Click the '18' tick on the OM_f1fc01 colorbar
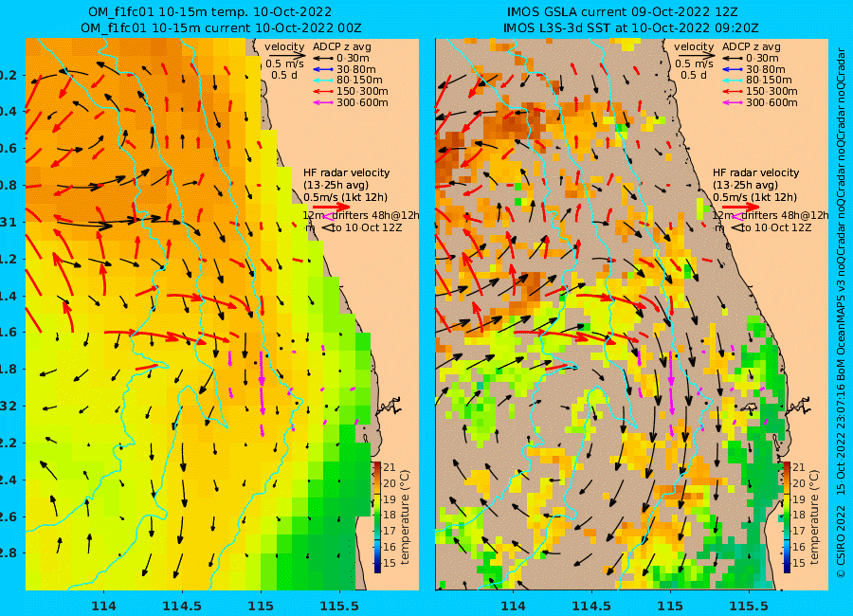 pos(390,515)
